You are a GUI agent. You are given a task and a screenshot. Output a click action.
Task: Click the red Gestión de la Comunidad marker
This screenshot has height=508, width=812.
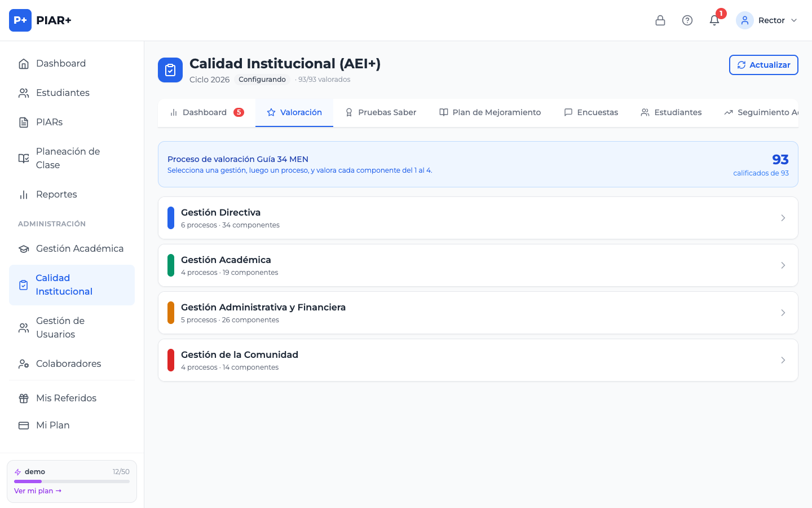click(x=171, y=360)
